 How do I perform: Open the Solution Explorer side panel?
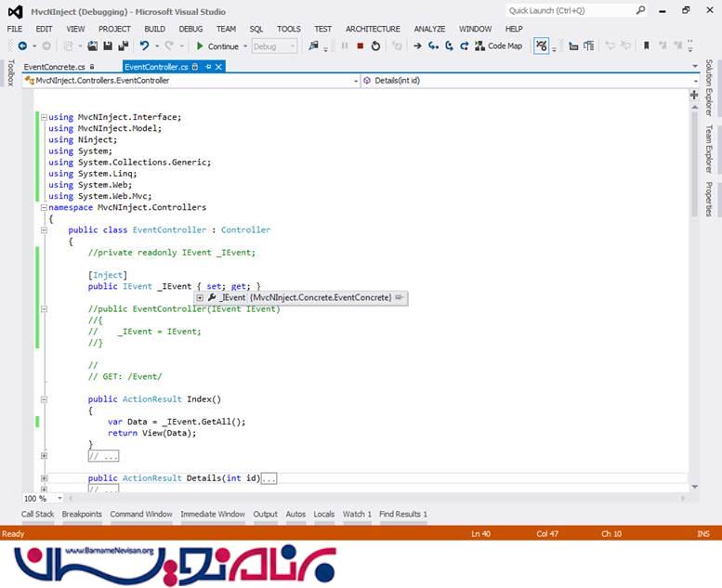[708, 88]
